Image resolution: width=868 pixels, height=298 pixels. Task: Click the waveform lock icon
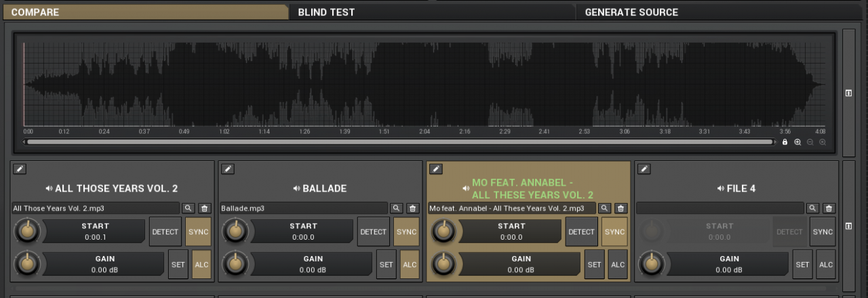point(785,142)
